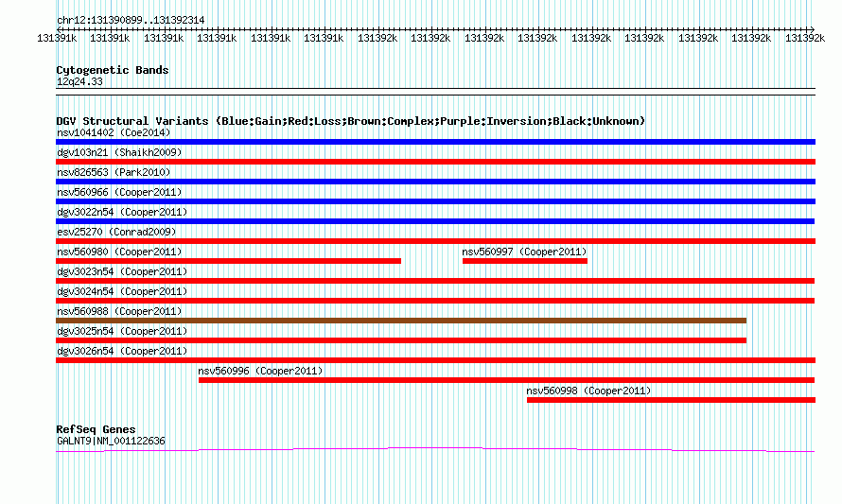Select the red bar for dgv3023n54
Screen dimensions: 842x504
coord(435,281)
